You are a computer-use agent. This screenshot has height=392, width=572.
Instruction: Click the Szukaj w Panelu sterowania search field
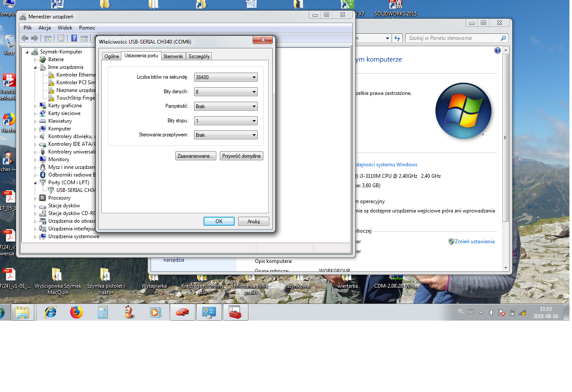457,38
